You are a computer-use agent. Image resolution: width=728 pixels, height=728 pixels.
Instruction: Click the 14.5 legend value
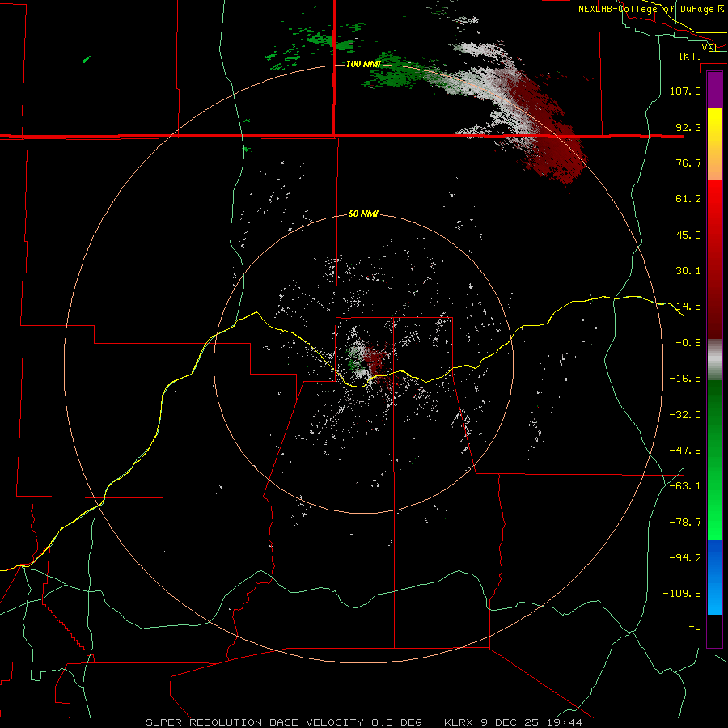[688, 307]
